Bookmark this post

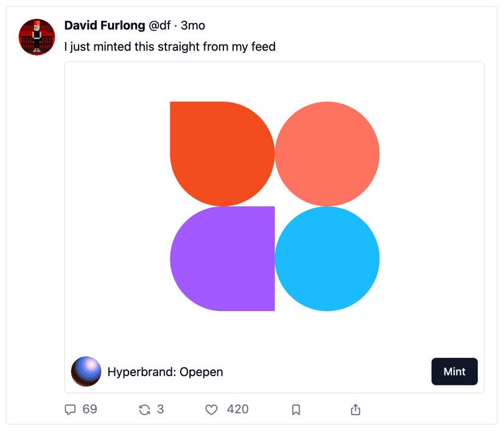[296, 410]
